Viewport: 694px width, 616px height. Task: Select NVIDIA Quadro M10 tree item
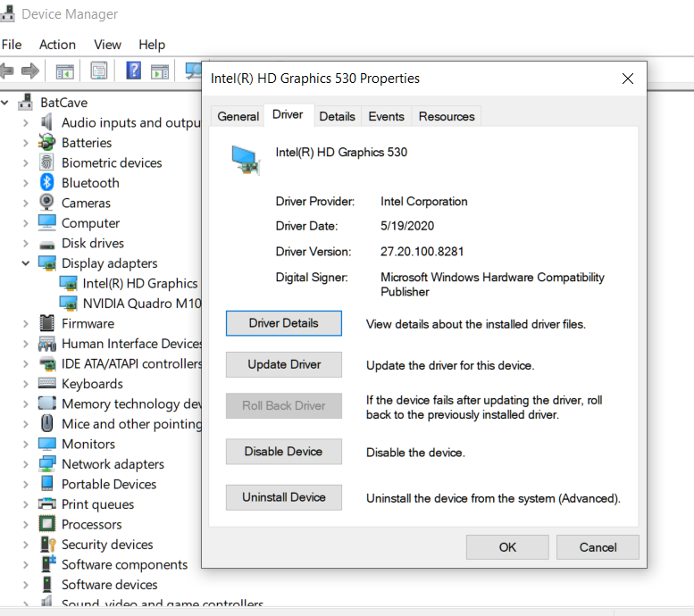[x=130, y=304]
